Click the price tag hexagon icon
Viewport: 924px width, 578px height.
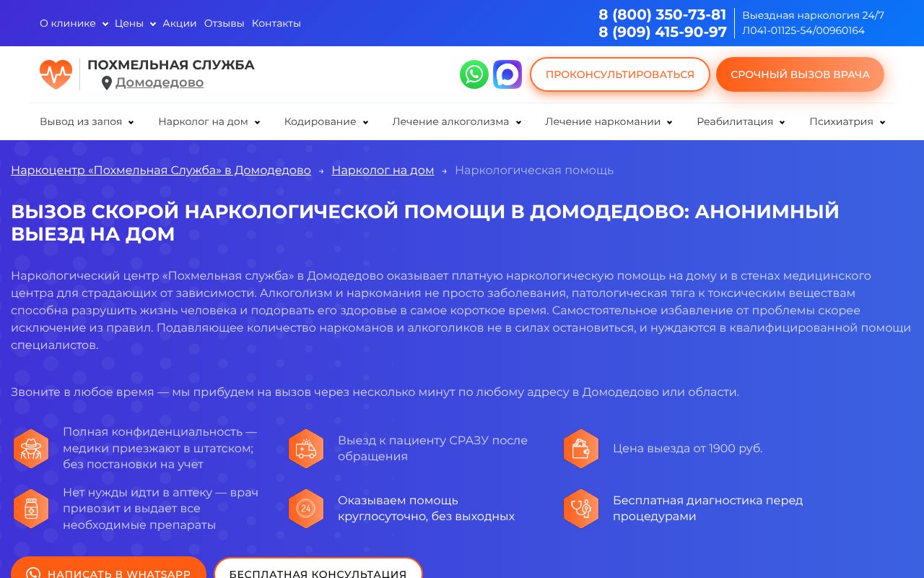click(581, 449)
